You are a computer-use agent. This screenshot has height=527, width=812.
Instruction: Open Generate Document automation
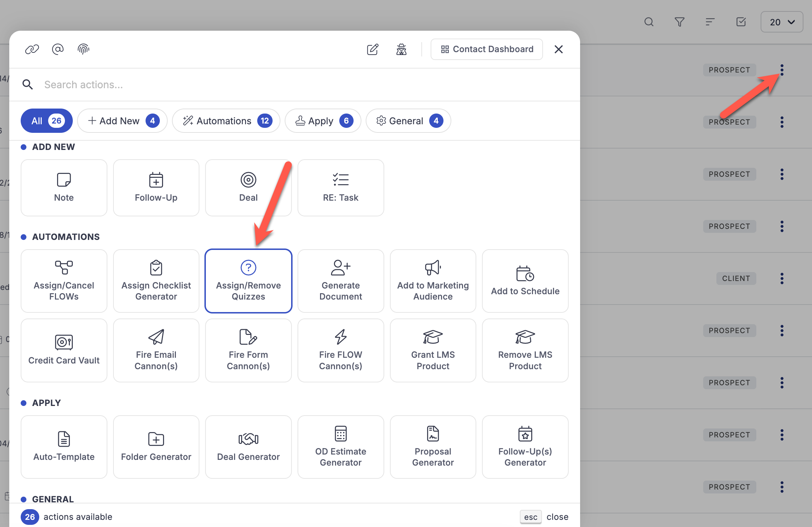[341, 281]
